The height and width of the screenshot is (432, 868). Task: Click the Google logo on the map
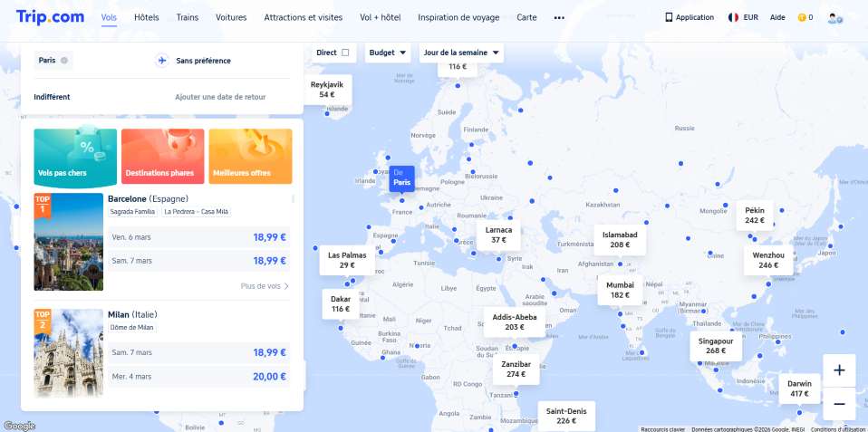[19, 426]
